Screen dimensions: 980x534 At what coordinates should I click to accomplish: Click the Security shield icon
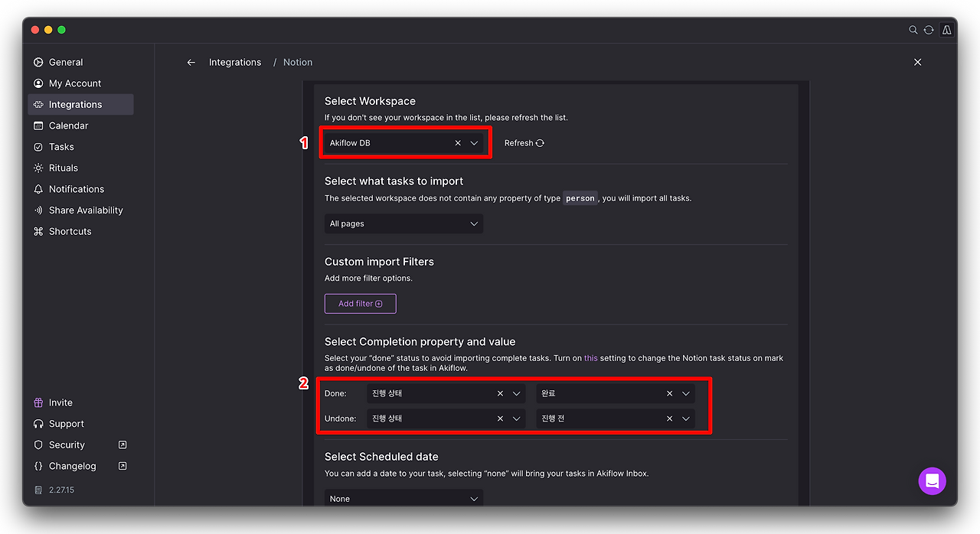[38, 444]
